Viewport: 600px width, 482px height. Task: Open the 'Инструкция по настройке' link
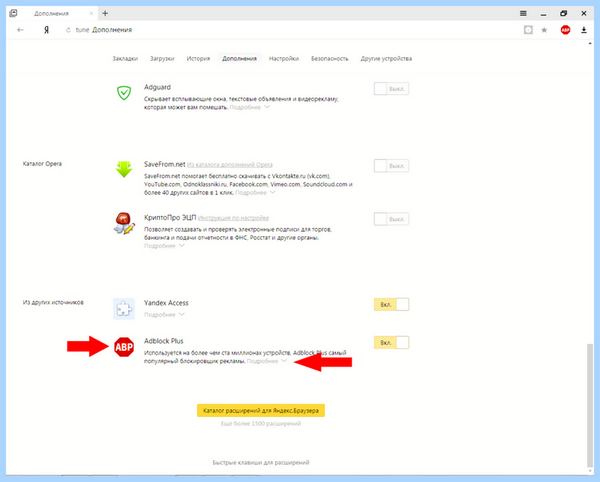(x=233, y=218)
